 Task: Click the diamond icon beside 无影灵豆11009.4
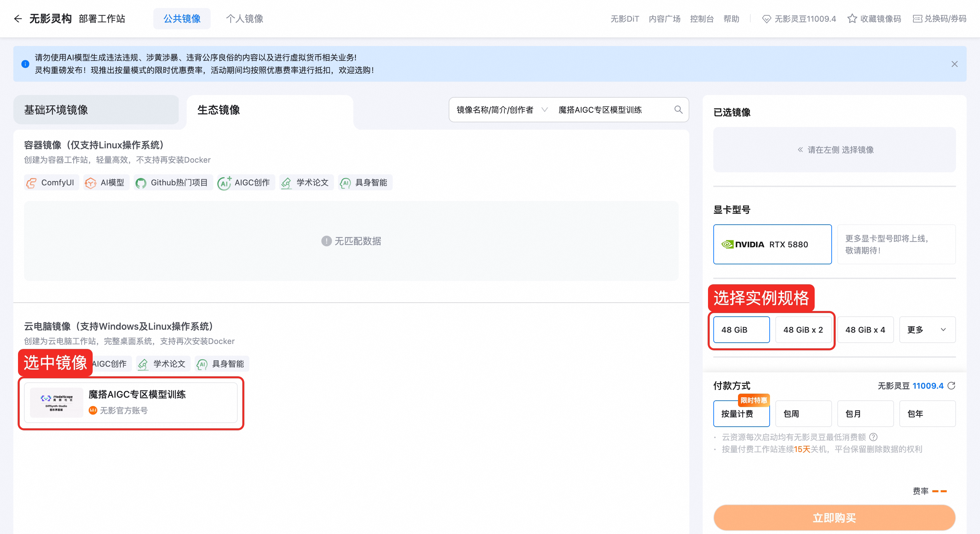point(767,19)
